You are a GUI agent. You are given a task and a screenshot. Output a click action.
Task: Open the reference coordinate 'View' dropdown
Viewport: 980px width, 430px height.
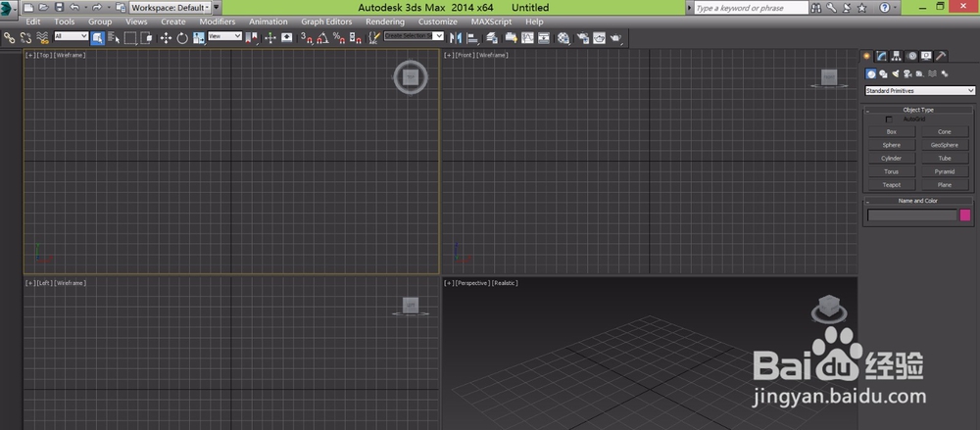(224, 36)
